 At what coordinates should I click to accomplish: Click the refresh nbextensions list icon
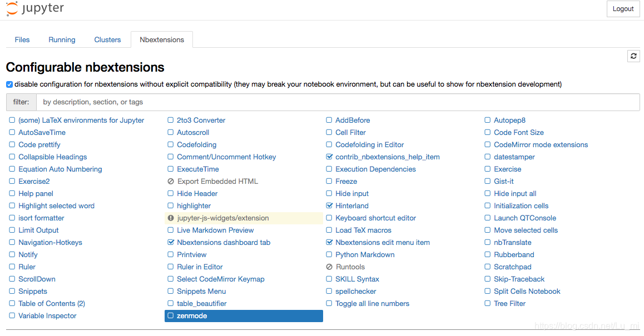pyautogui.click(x=633, y=56)
